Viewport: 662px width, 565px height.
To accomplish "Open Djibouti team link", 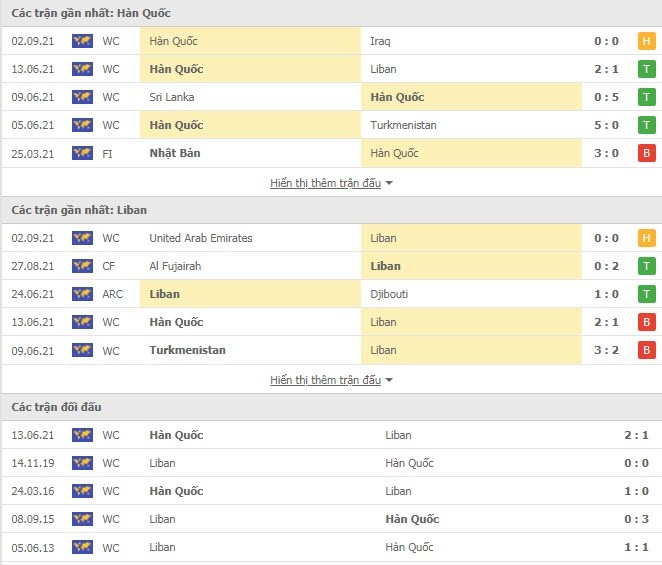I will click(389, 294).
